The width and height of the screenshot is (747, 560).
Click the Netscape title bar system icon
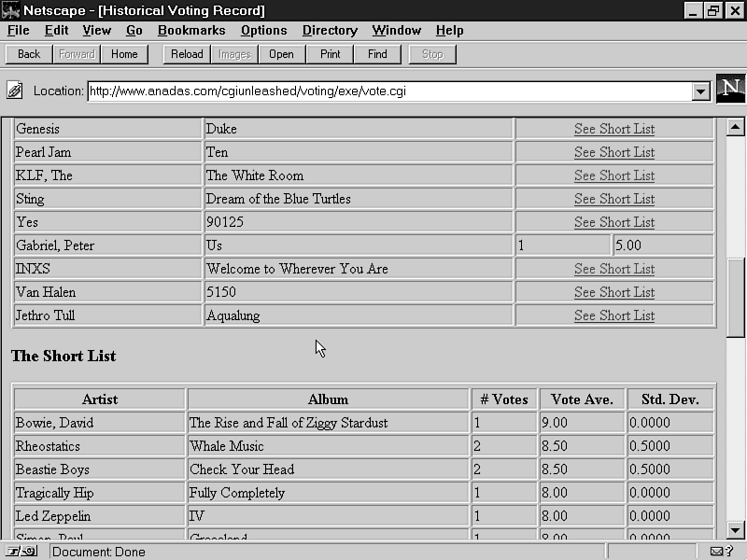point(10,10)
